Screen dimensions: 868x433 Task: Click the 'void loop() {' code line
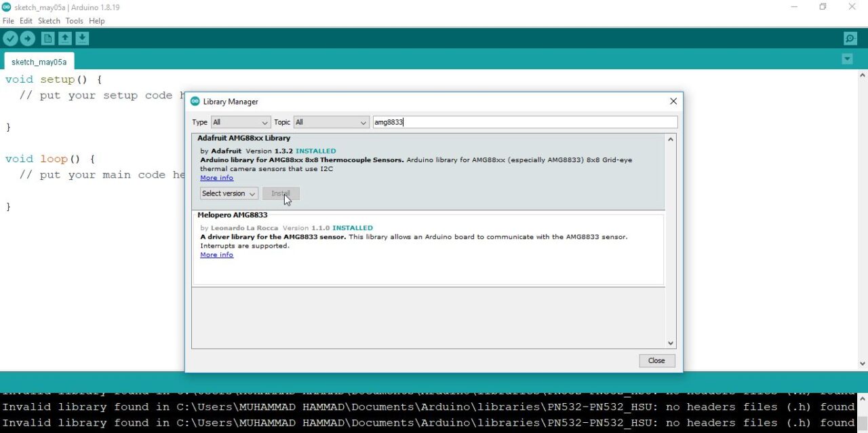(51, 159)
